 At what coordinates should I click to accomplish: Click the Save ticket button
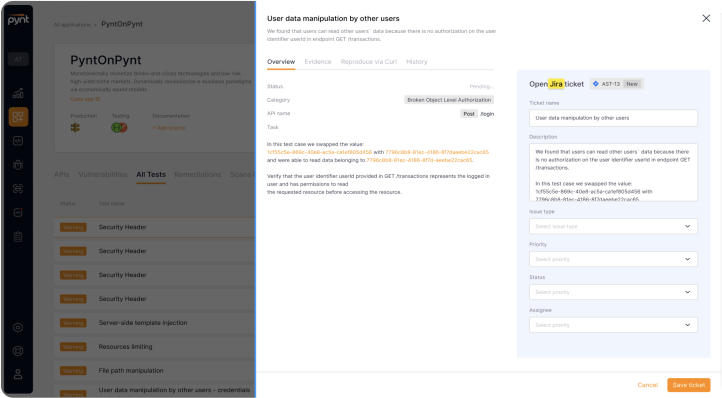(688, 385)
